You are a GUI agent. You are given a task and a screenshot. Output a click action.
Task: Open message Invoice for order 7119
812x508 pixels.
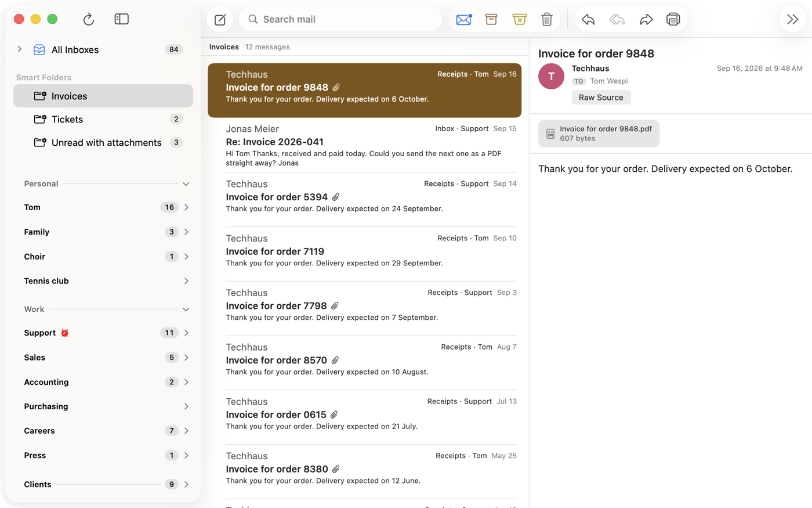(x=365, y=254)
